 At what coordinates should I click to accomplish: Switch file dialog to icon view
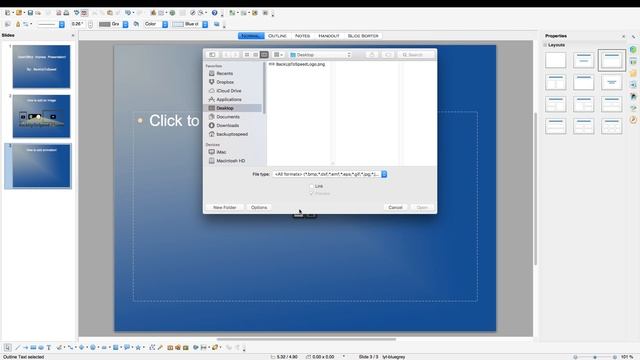click(247, 55)
